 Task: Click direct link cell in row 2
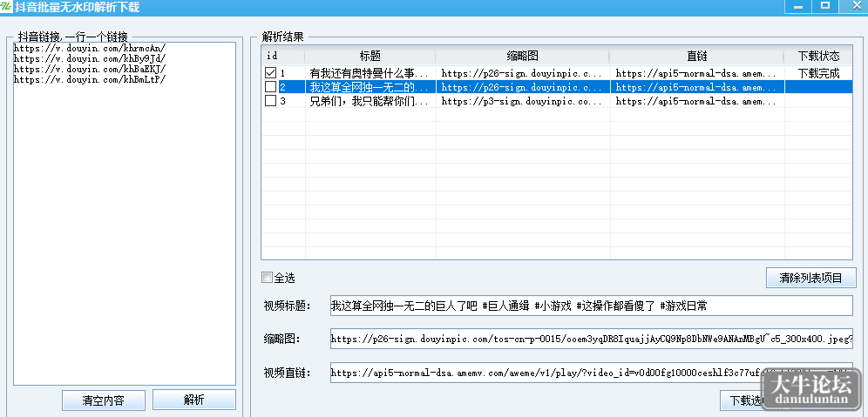point(697,87)
